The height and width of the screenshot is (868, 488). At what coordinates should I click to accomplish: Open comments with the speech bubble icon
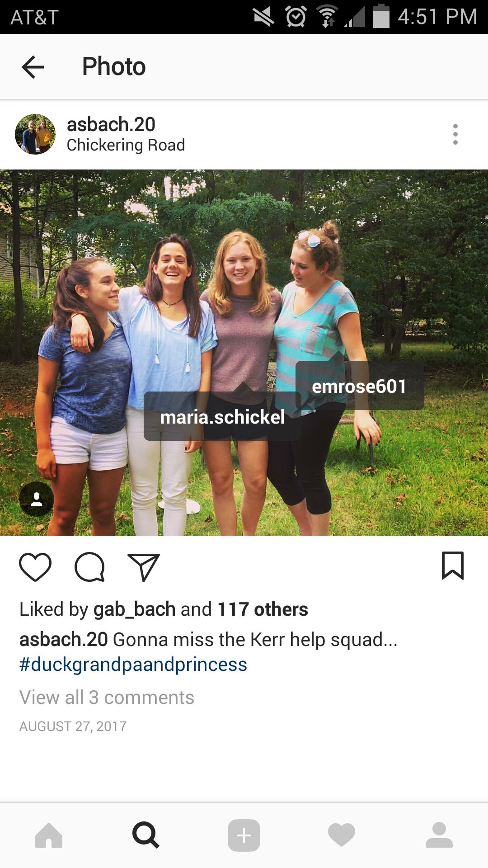click(x=89, y=566)
